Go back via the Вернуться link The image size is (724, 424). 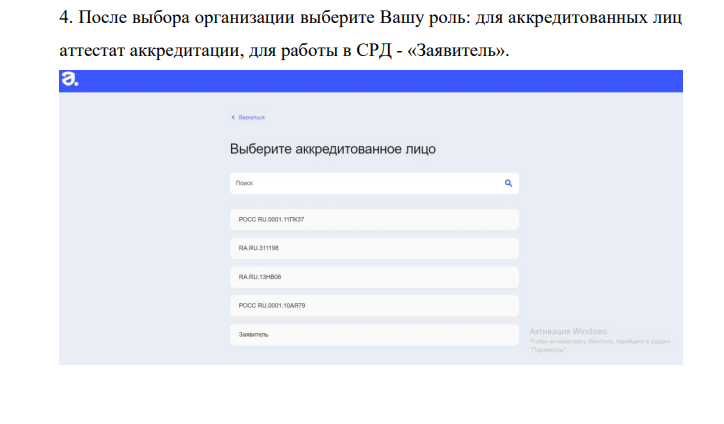[x=252, y=117]
